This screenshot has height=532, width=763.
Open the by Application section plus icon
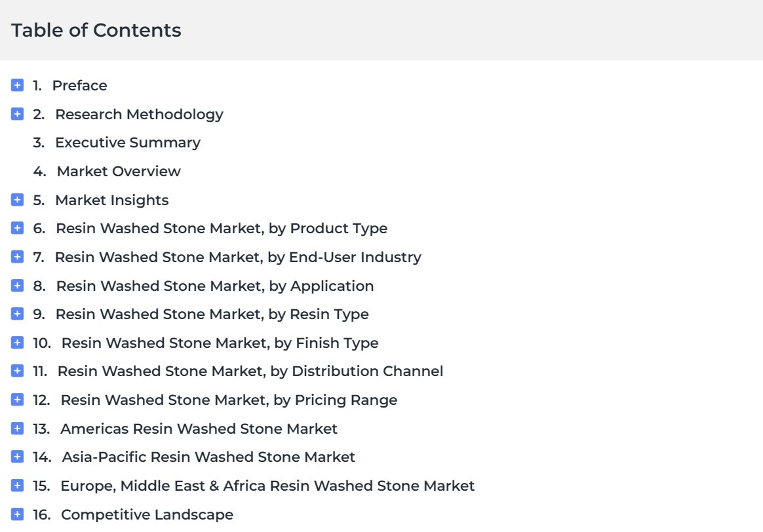click(x=17, y=286)
